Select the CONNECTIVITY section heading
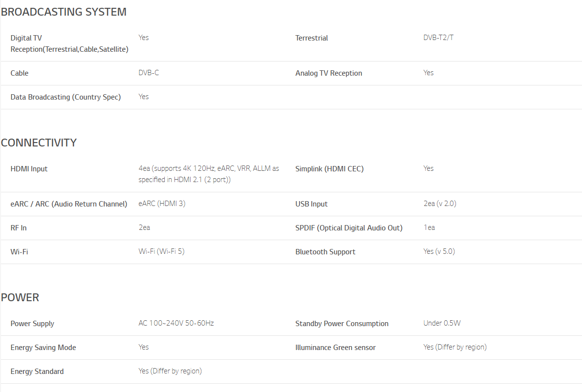The image size is (582, 392). (39, 143)
